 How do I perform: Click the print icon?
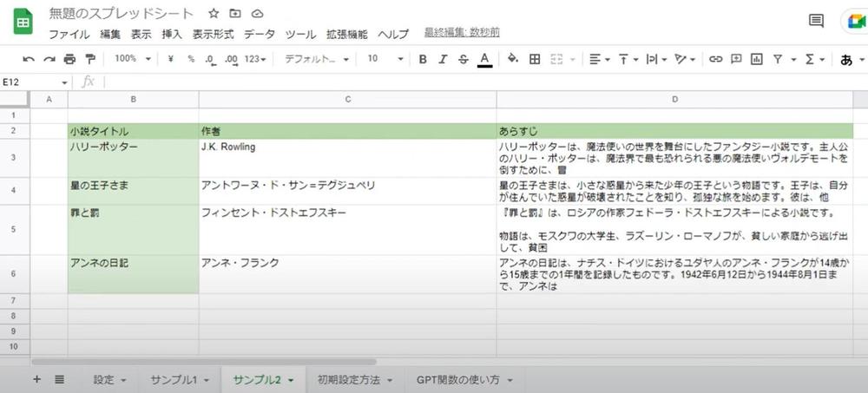[x=69, y=59]
